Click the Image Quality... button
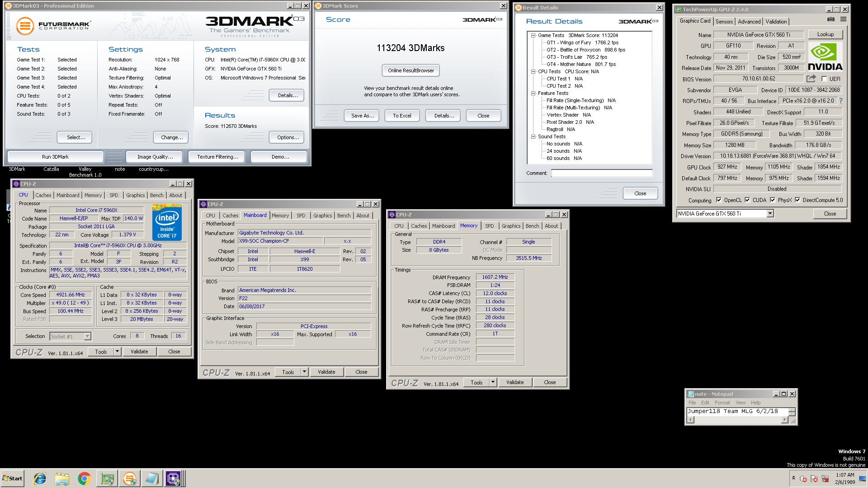The width and height of the screenshot is (868, 488). [155, 157]
